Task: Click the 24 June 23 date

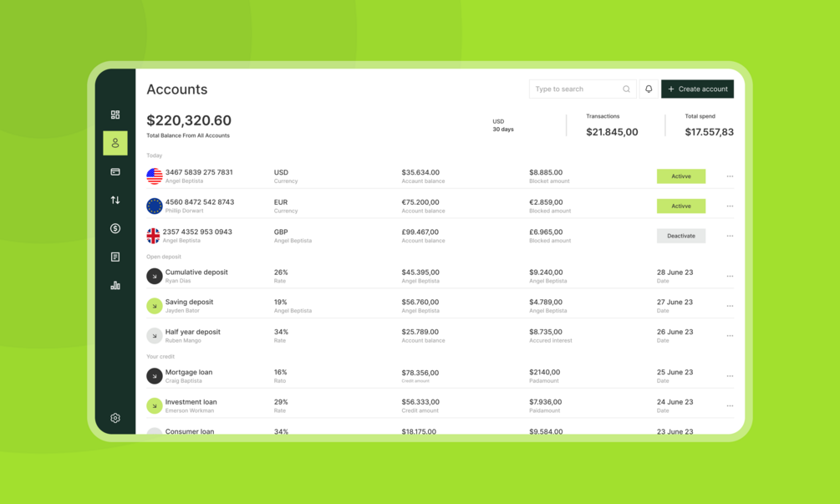Action: click(675, 402)
